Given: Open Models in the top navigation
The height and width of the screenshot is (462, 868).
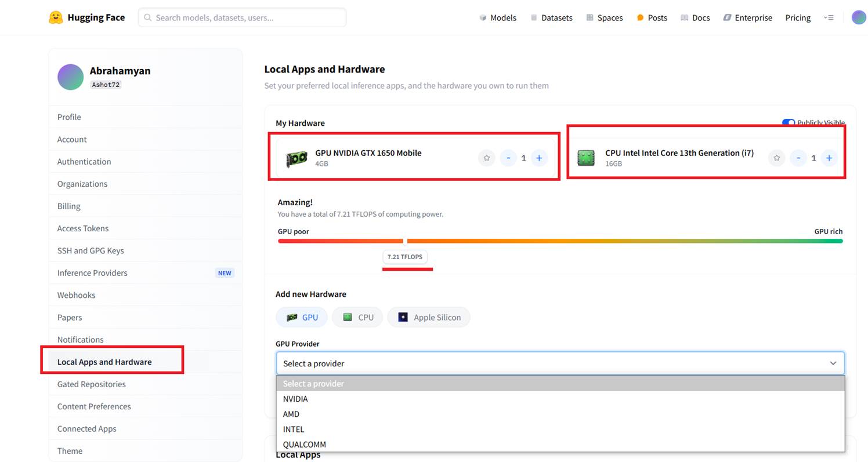Looking at the screenshot, I should pos(498,17).
